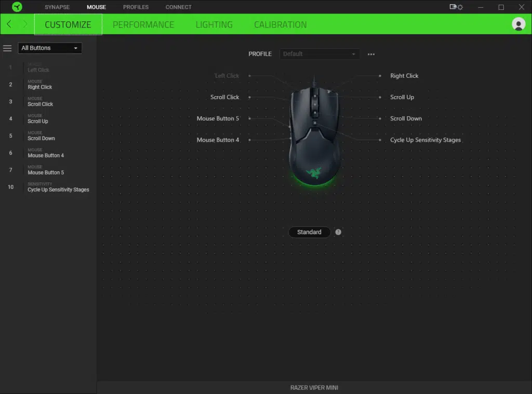Viewport: 532px width, 394px height.
Task: Open the Default profile dropdown
Action: tap(319, 54)
